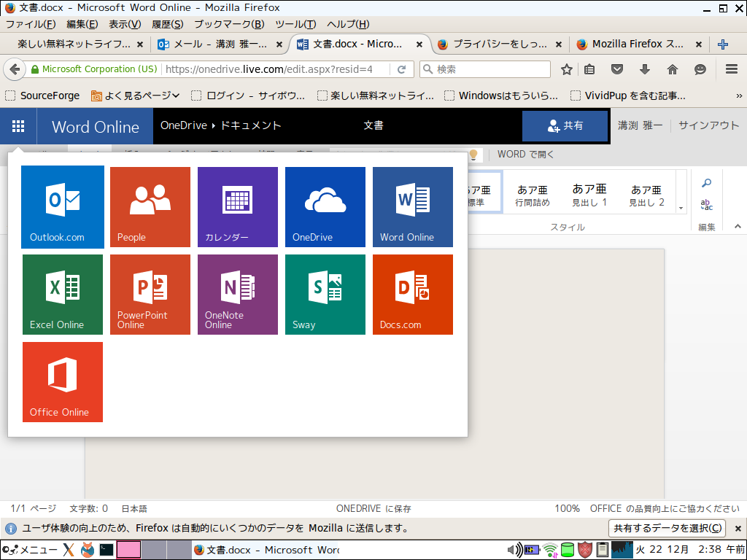Switch to the Mozilla Firefox ス tab
Viewport: 747px width, 560px height.
tap(638, 44)
